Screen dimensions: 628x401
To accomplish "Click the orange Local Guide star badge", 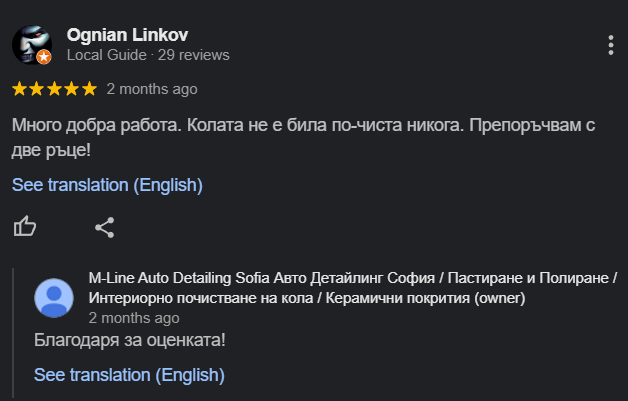I will [44, 57].
